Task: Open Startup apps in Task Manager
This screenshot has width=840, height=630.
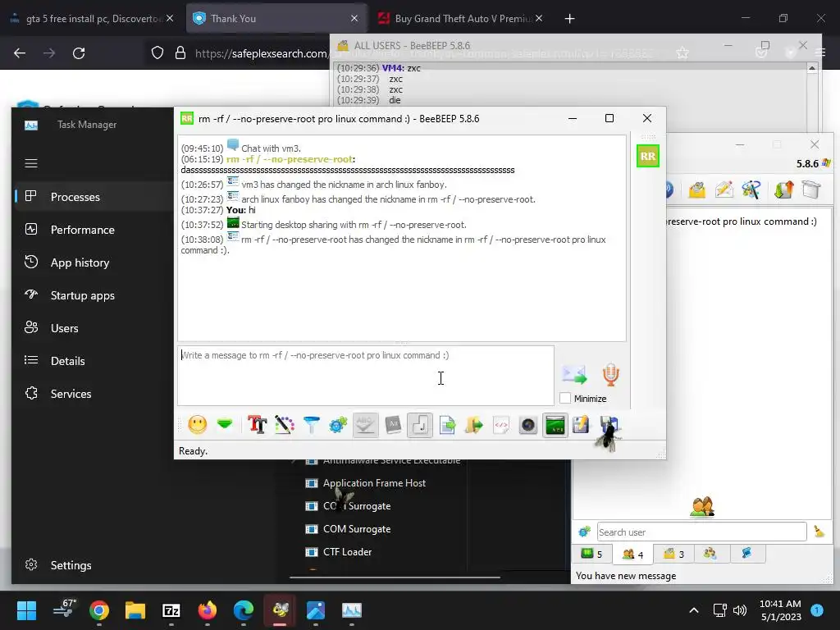Action: [x=94, y=295]
